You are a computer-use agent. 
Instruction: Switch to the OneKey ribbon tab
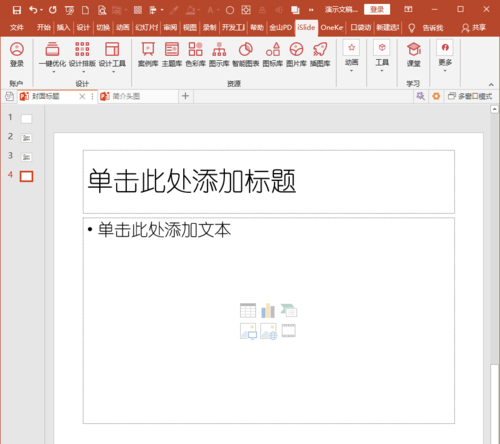pyautogui.click(x=332, y=27)
